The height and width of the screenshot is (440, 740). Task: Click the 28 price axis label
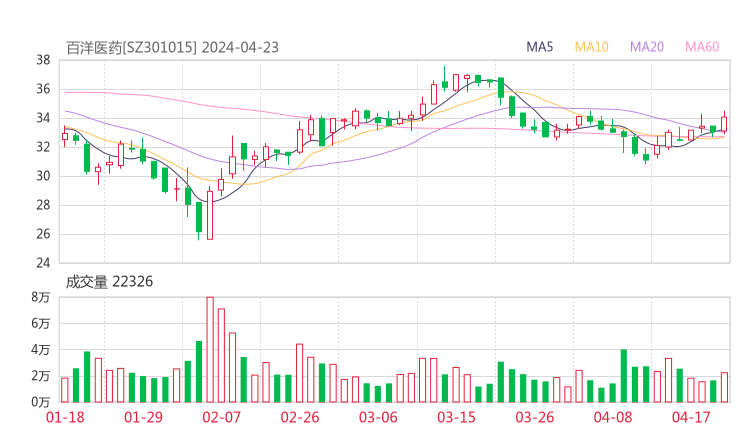pyautogui.click(x=43, y=205)
